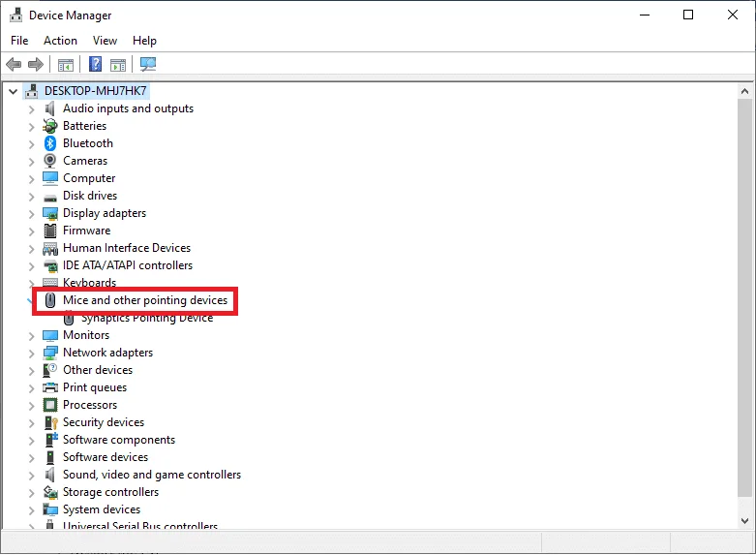Image resolution: width=756 pixels, height=555 pixels.
Task: Select the Firmware label
Action: coord(87,231)
